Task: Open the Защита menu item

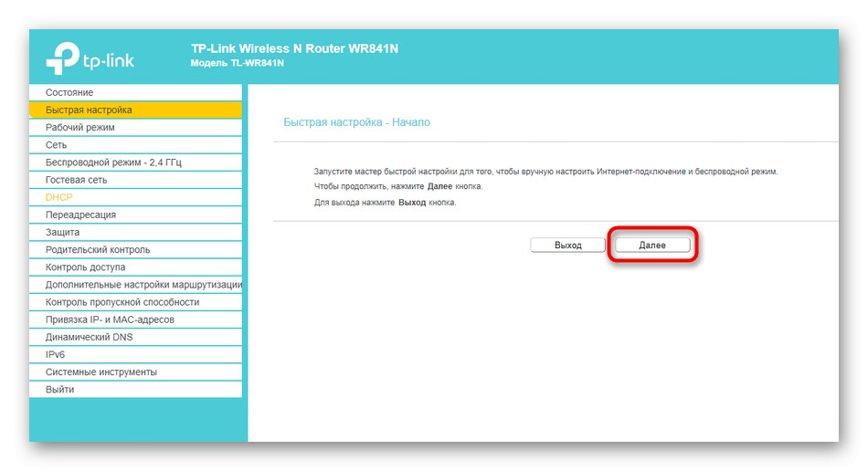Action: (x=135, y=232)
